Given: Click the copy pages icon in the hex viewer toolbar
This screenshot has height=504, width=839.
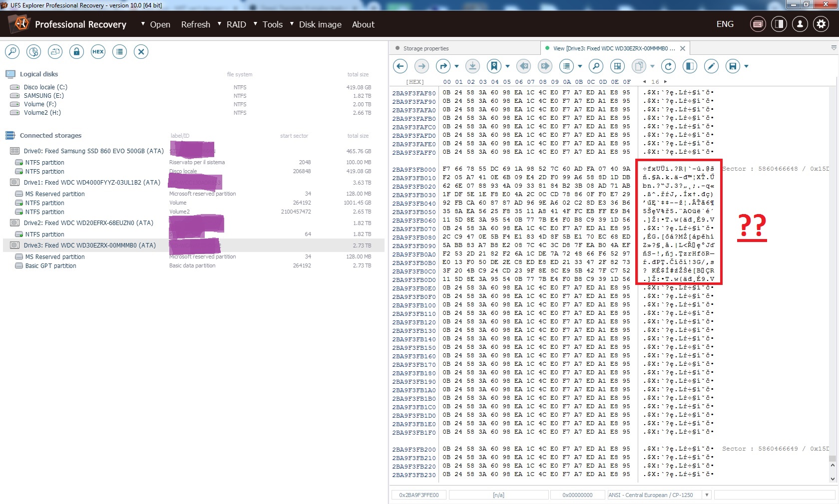Looking at the screenshot, I should tap(639, 66).
